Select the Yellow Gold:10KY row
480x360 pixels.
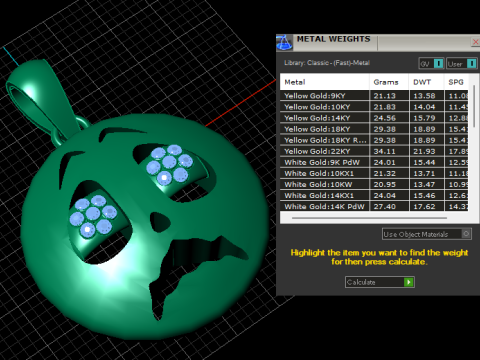click(x=374, y=107)
